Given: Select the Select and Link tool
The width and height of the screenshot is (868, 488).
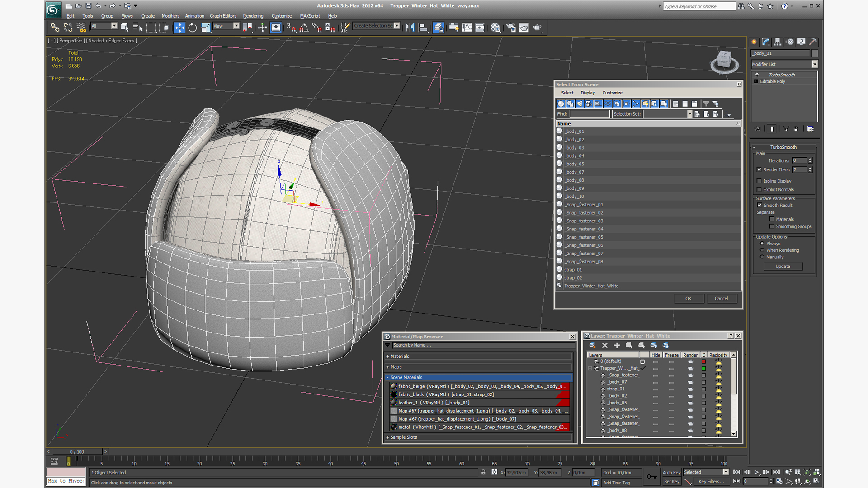Looking at the screenshot, I should pos(55,28).
